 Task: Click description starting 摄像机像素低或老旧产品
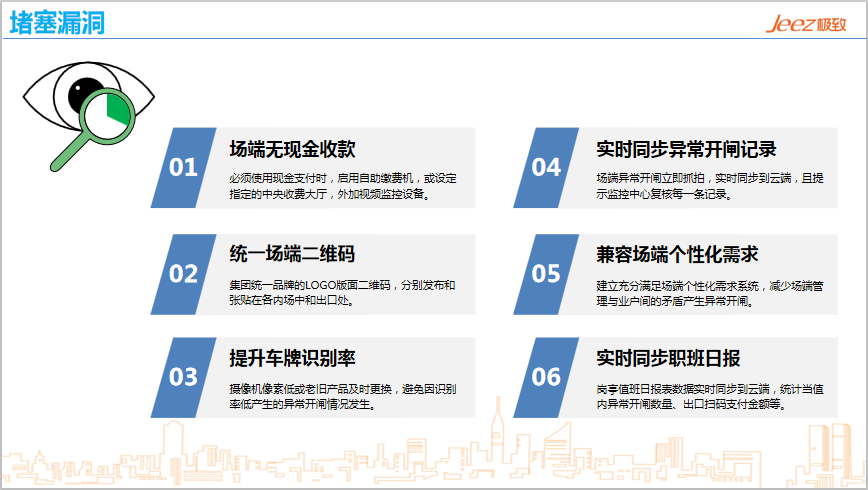coord(343,396)
